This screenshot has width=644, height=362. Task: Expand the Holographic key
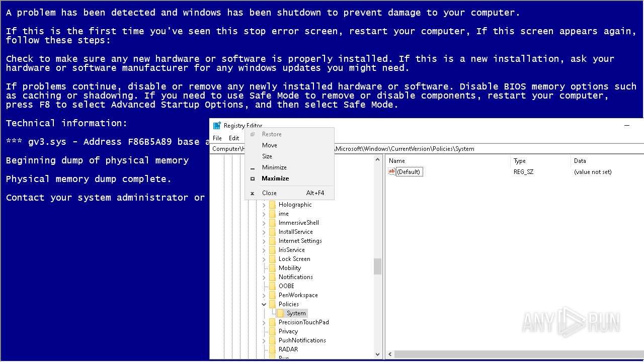[264, 205]
